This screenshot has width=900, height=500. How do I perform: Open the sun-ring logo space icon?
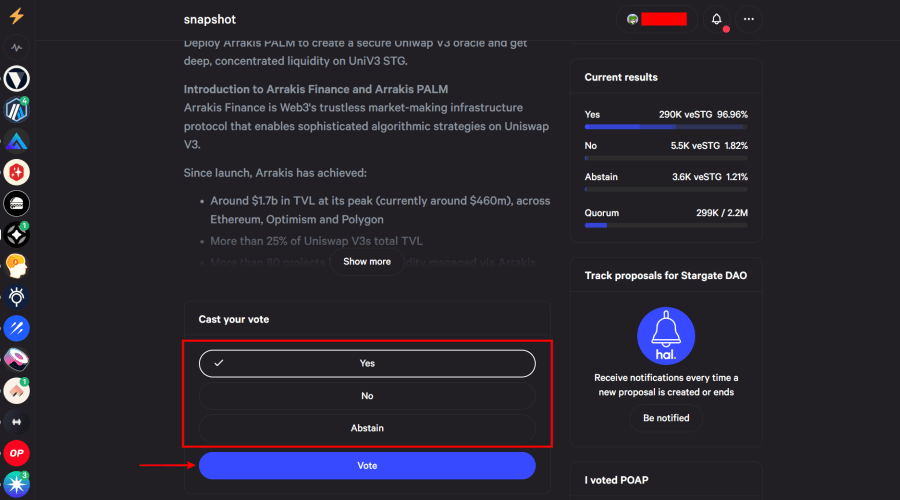click(17, 297)
